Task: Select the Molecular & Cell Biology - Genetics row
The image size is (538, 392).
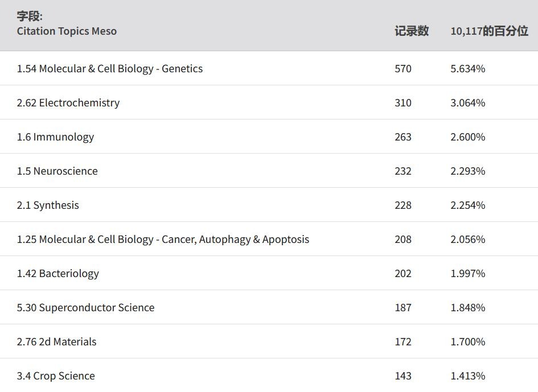Action: tap(269, 68)
